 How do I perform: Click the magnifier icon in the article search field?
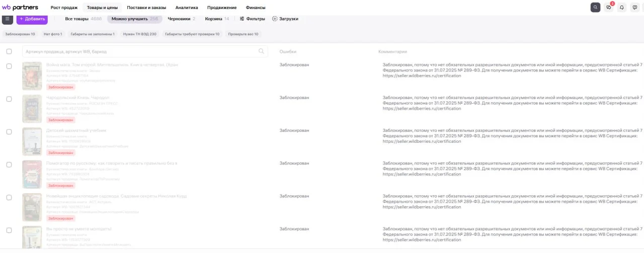pos(261,51)
